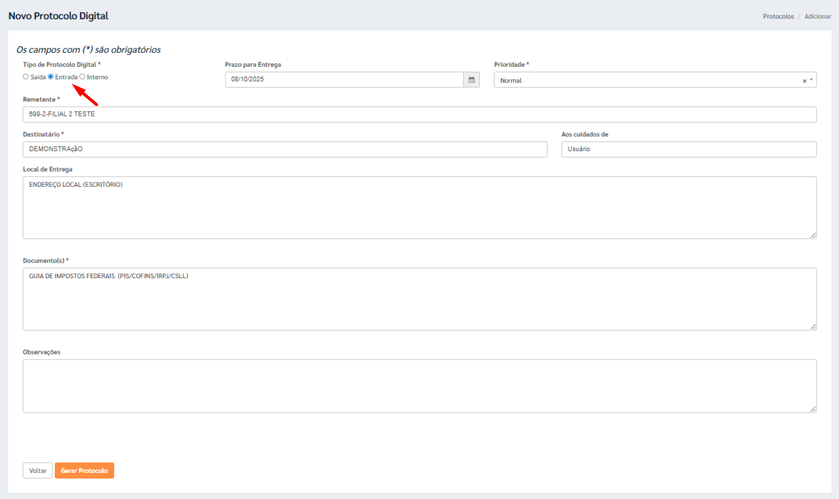Focus the Remetente input field
Viewport: 839px width, 499px height.
tap(419, 114)
